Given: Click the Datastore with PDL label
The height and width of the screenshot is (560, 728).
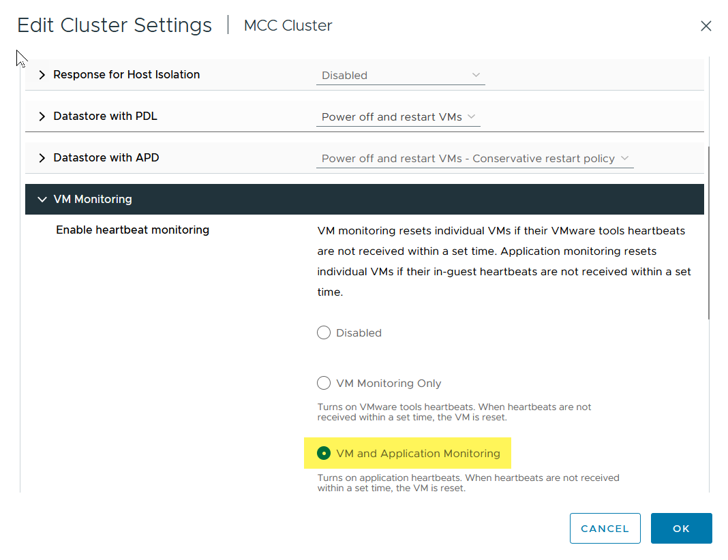Looking at the screenshot, I should point(105,116).
